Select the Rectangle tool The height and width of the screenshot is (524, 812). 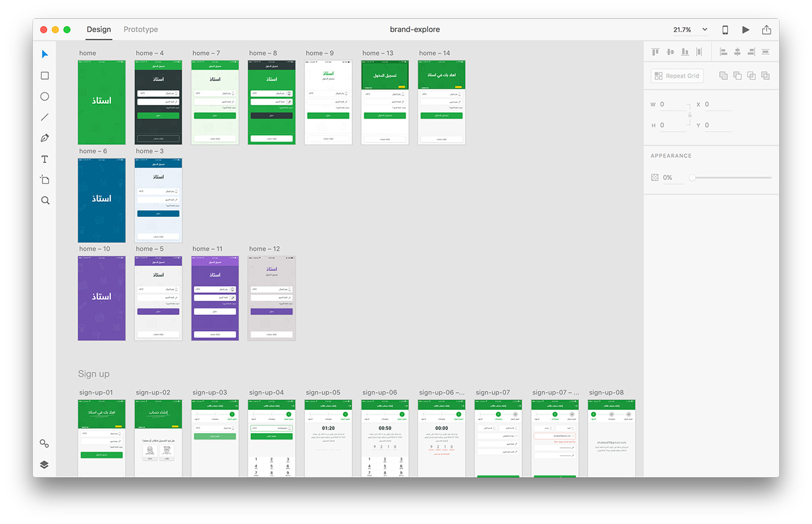click(45, 75)
